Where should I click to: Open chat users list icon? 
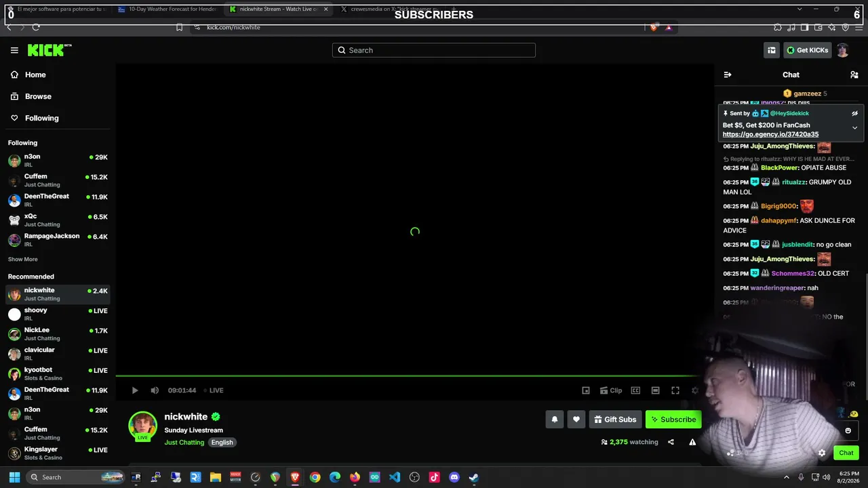(x=854, y=75)
